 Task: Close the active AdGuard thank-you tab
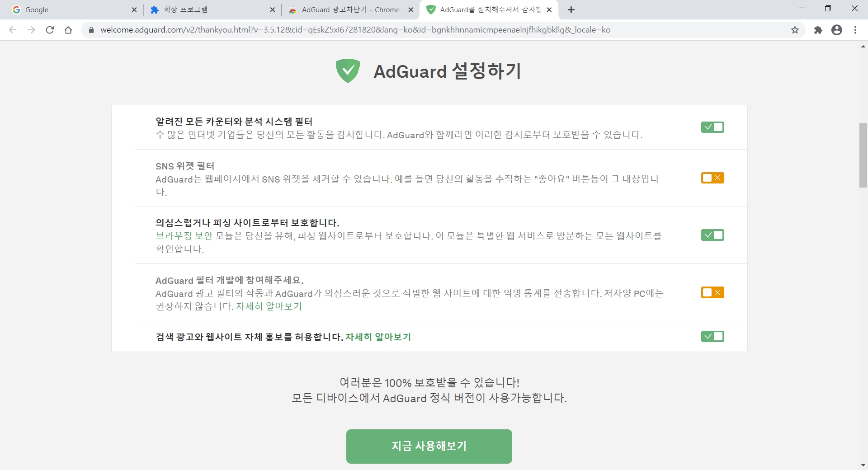pyautogui.click(x=549, y=9)
